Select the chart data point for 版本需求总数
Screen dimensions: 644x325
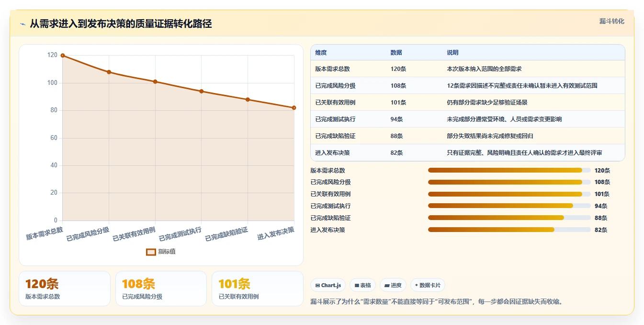pos(63,56)
